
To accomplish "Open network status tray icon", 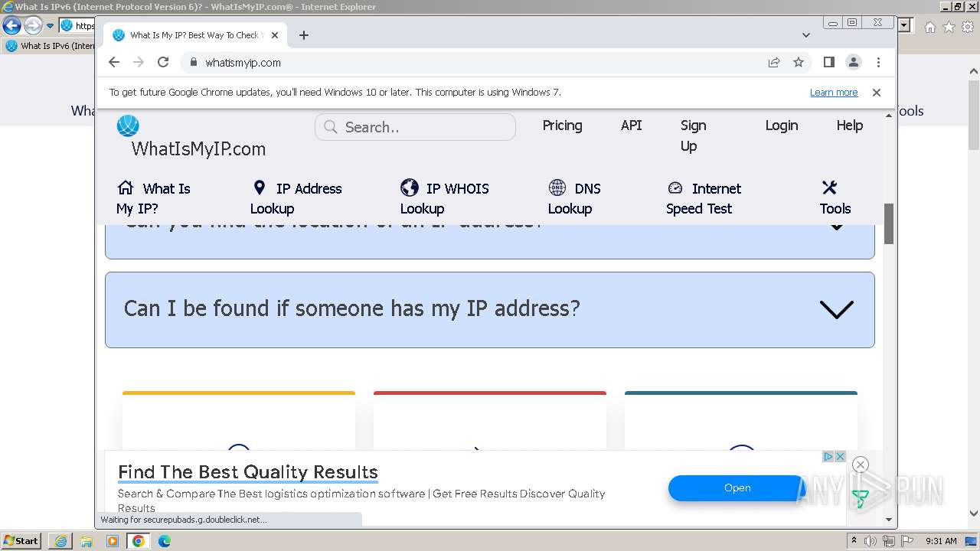I will [889, 541].
